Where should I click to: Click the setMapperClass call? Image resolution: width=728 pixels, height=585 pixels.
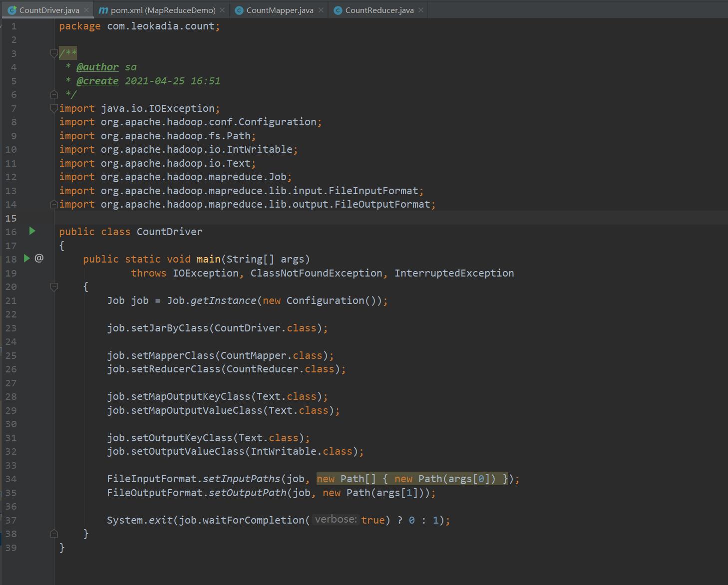pos(173,355)
